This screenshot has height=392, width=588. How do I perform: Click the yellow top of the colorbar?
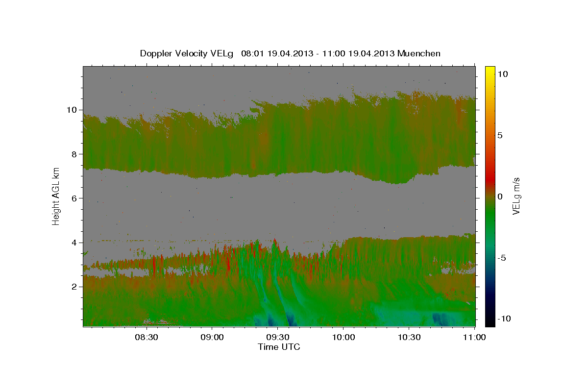[x=490, y=71]
